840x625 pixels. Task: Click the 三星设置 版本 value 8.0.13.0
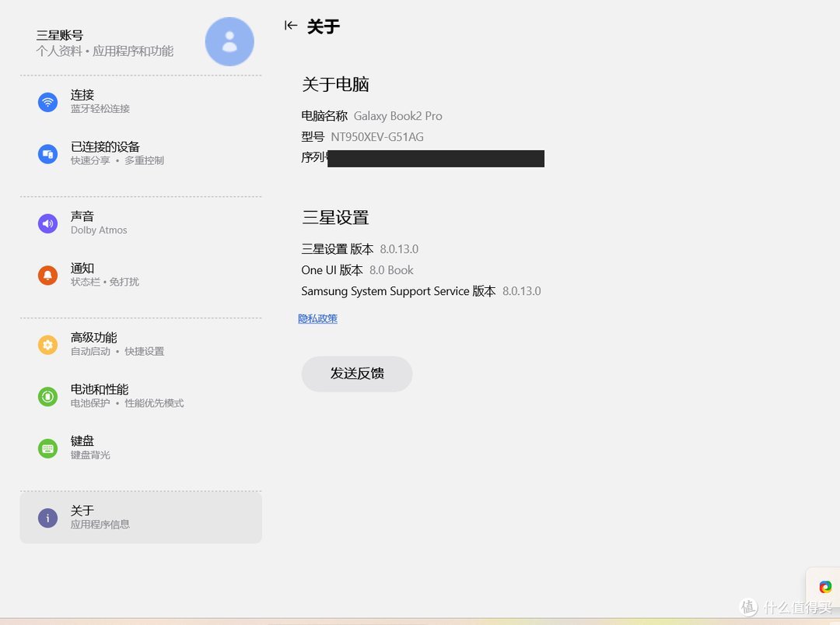coord(399,249)
